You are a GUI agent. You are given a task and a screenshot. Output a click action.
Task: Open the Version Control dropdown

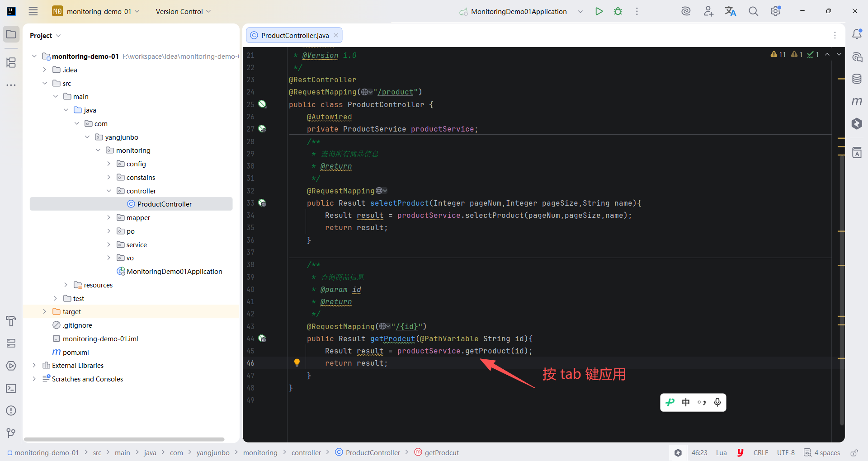(x=183, y=11)
